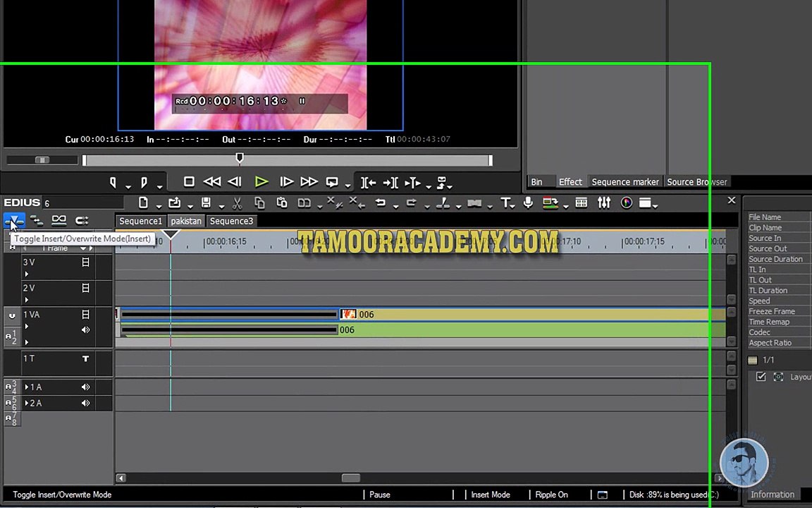Create a new sequence with New icon
This screenshot has width=812, height=508.
(144, 202)
